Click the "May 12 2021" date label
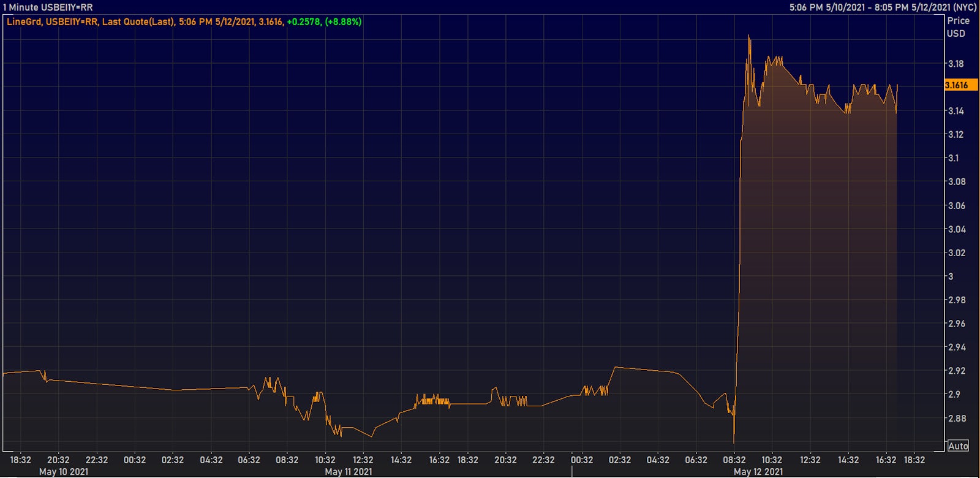 pyautogui.click(x=758, y=472)
